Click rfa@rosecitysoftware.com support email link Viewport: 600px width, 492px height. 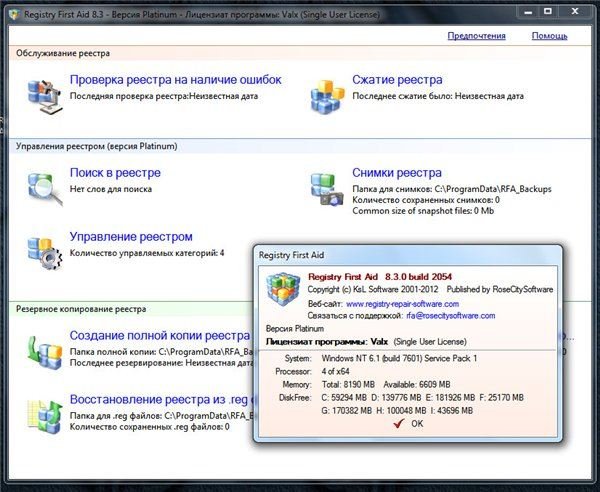[x=451, y=316]
